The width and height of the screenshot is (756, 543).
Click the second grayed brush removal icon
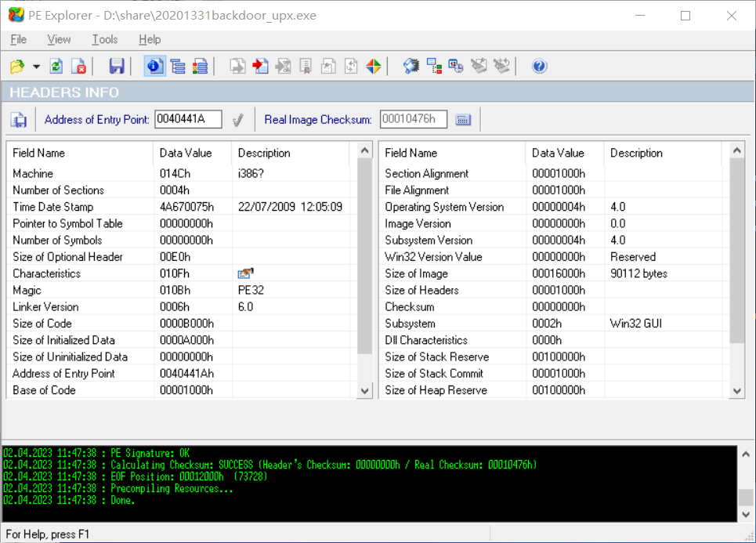click(x=501, y=66)
